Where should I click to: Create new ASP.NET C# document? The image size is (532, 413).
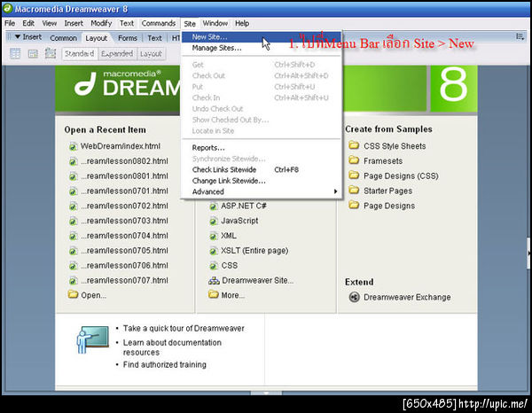pos(244,206)
